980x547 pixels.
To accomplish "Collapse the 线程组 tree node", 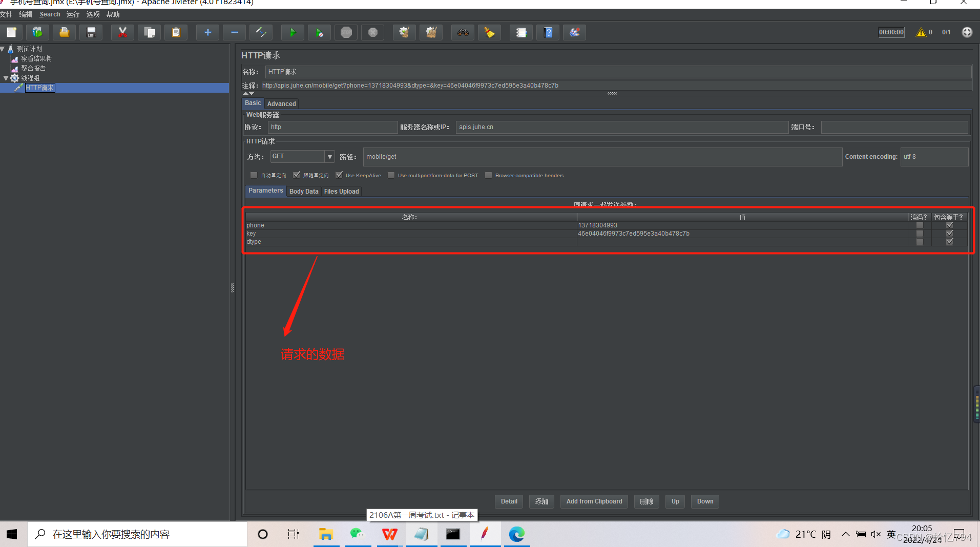I will tap(6, 78).
